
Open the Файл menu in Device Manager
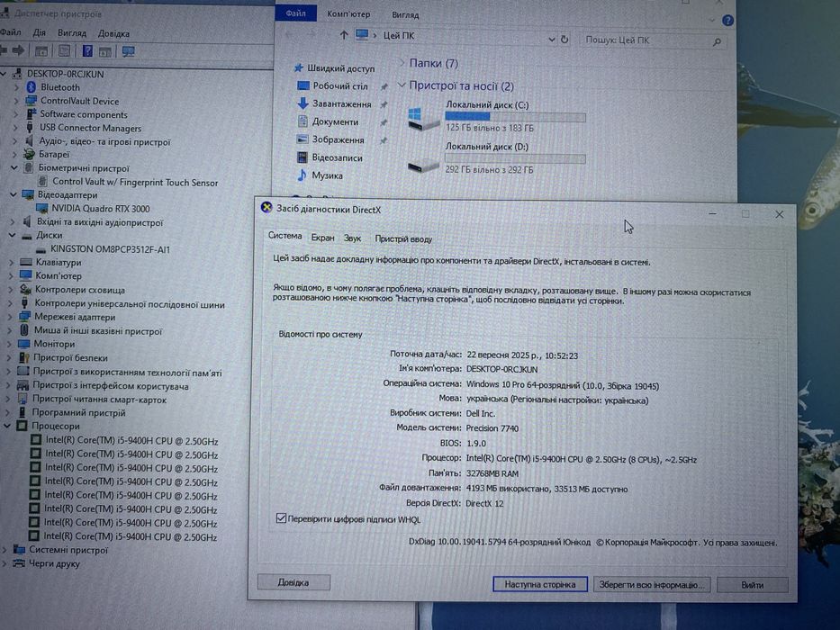[x=11, y=32]
